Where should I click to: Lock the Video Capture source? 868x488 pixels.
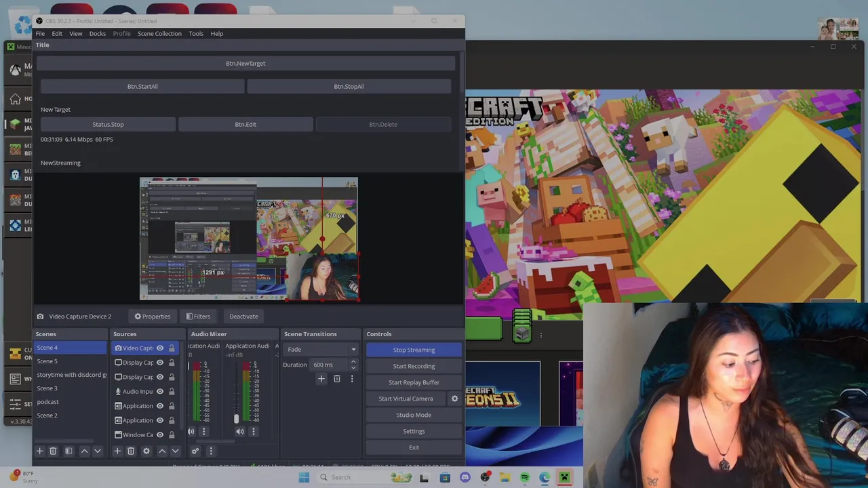[x=172, y=348]
